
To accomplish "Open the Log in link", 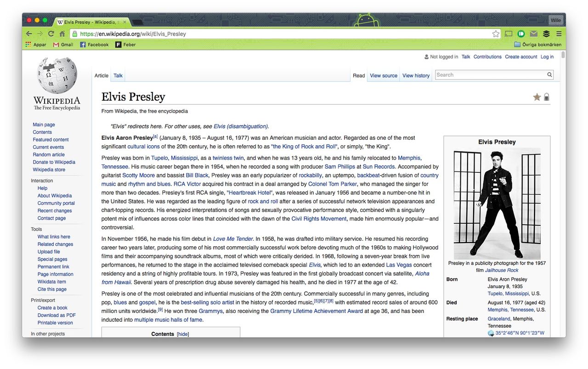I will (547, 57).
